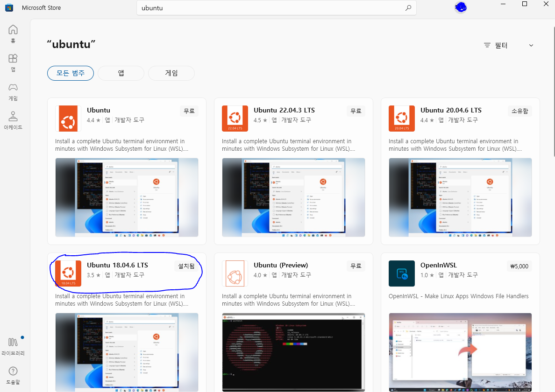Open the Ubuntu (Preview) terminal screenshot
Image resolution: width=555 pixels, height=392 pixels.
(293, 352)
